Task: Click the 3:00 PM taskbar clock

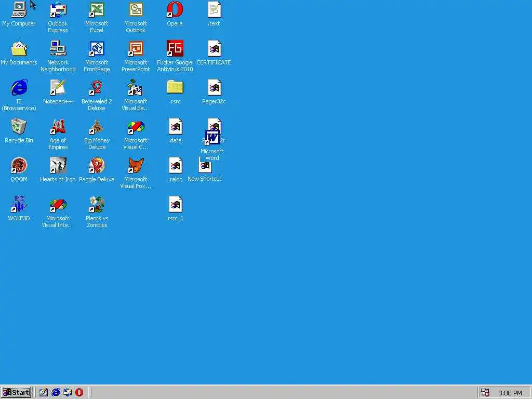Action: pos(510,393)
